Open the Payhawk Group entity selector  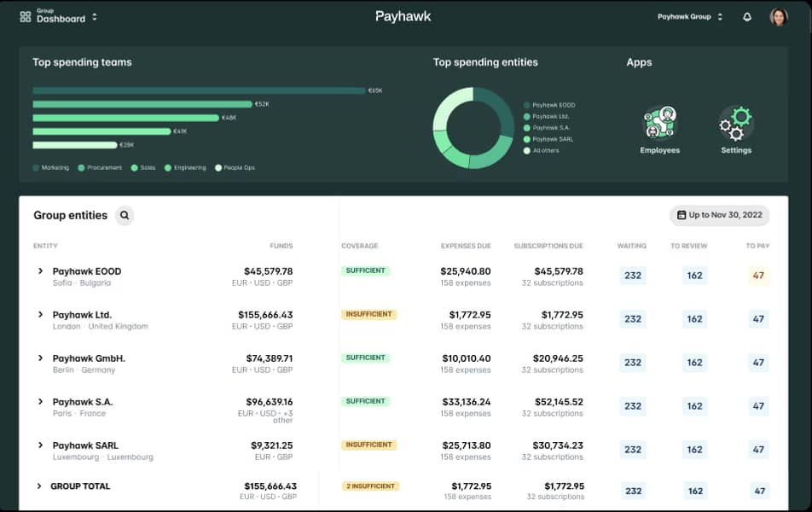690,16
